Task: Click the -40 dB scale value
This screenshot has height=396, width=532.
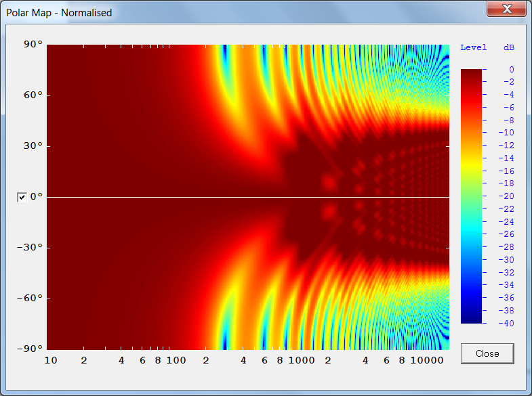Action: click(x=506, y=323)
